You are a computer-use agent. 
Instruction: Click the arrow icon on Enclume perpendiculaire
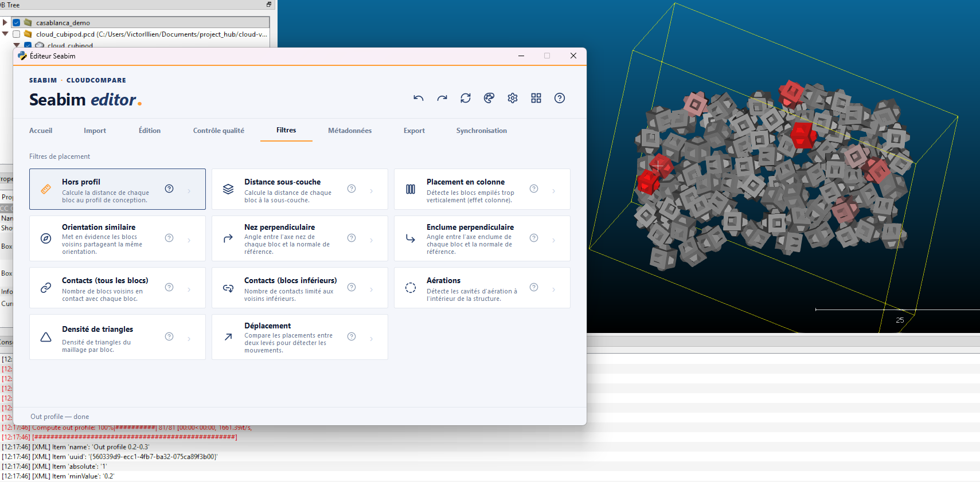(411, 238)
